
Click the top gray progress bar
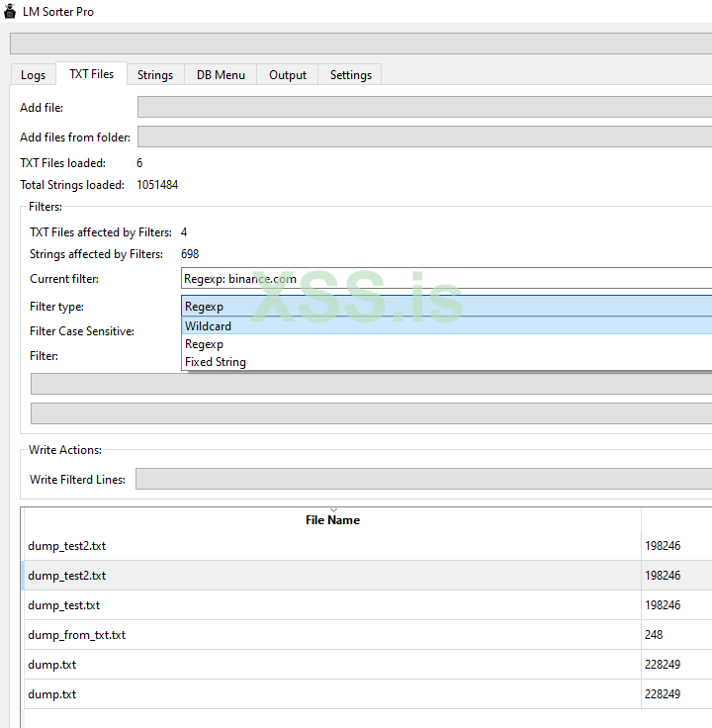point(361,44)
